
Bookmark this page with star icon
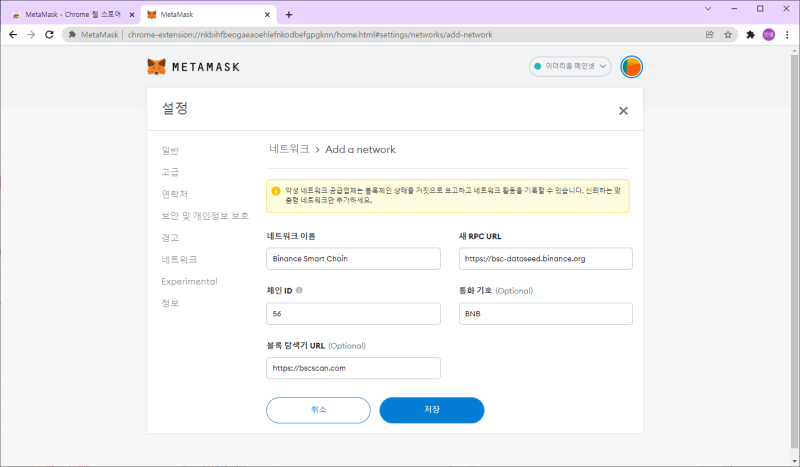click(x=728, y=35)
